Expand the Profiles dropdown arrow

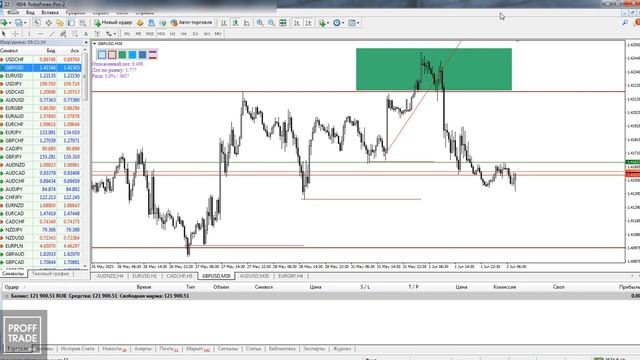24,23
